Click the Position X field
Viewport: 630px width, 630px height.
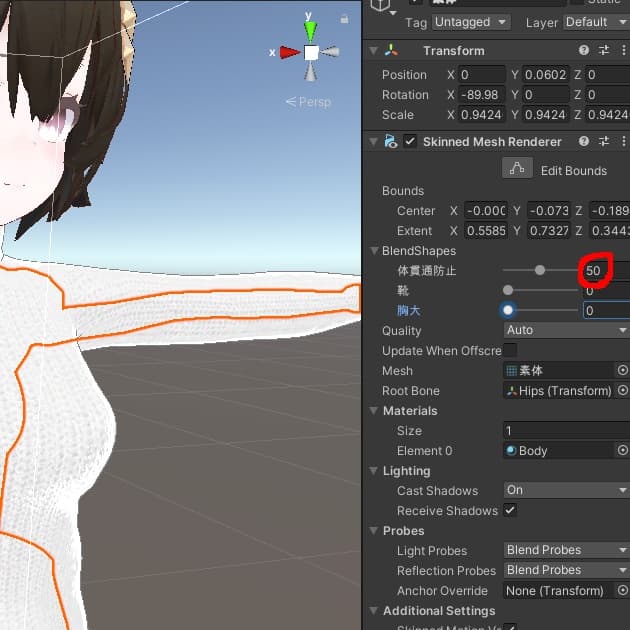482,75
